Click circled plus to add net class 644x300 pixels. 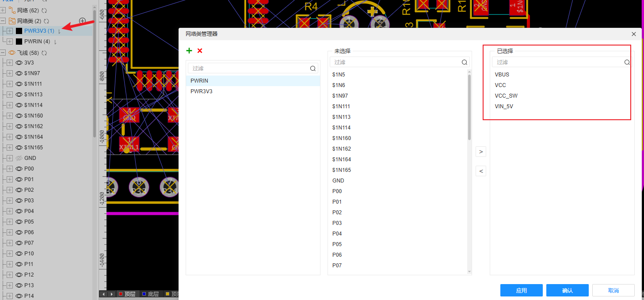(82, 21)
